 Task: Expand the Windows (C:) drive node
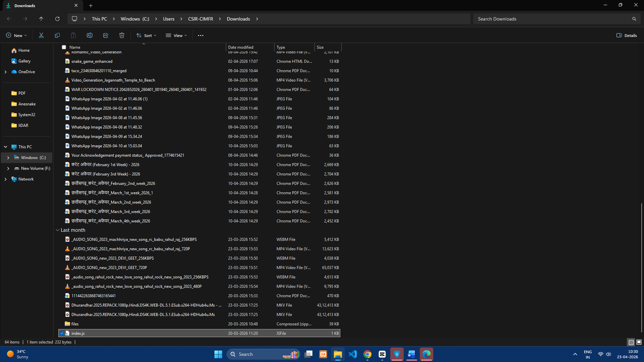tap(8, 158)
